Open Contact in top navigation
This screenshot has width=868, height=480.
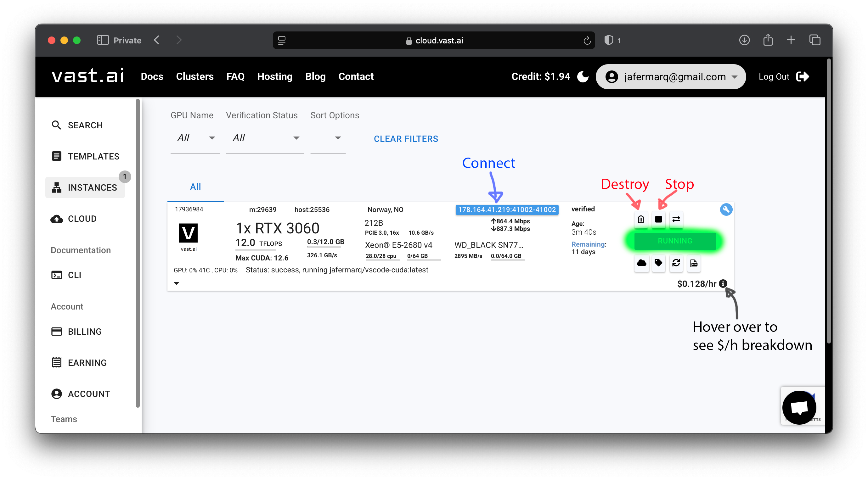click(356, 76)
